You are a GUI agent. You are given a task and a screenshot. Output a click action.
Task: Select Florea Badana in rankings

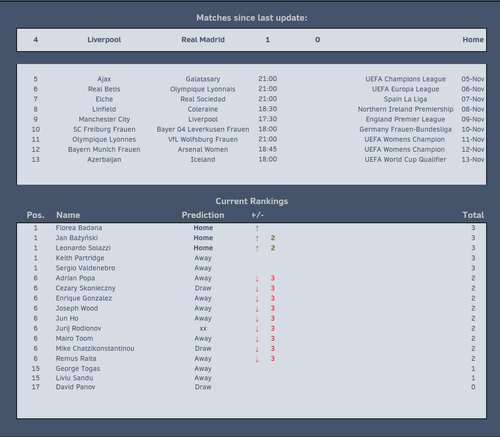[79, 228]
